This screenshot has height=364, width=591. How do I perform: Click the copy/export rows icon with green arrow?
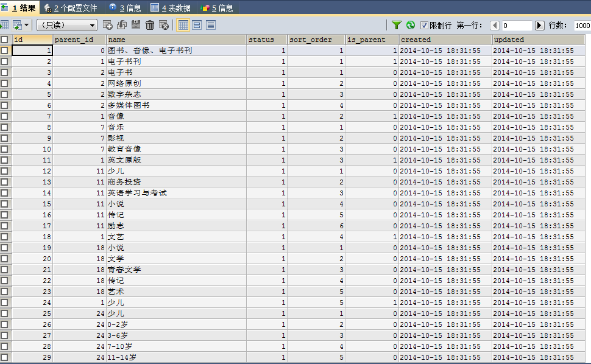17,25
